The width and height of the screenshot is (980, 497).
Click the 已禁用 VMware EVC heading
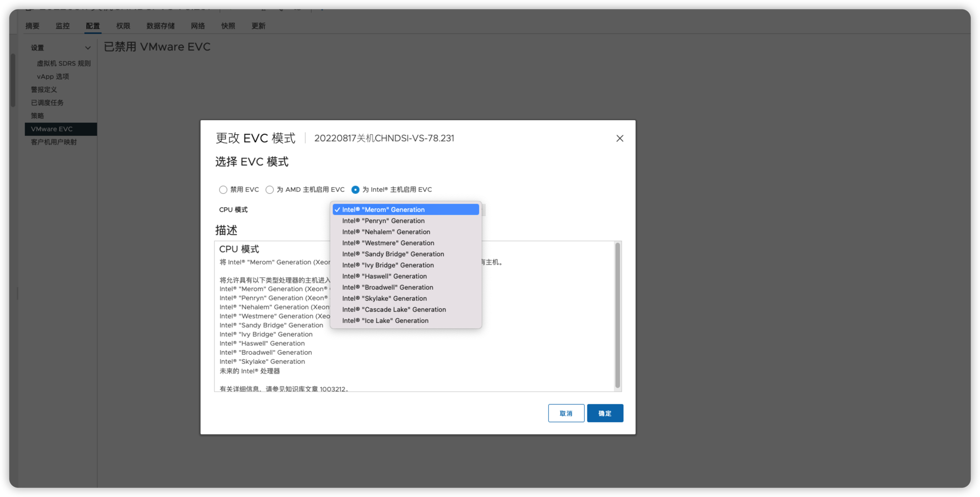coord(157,47)
